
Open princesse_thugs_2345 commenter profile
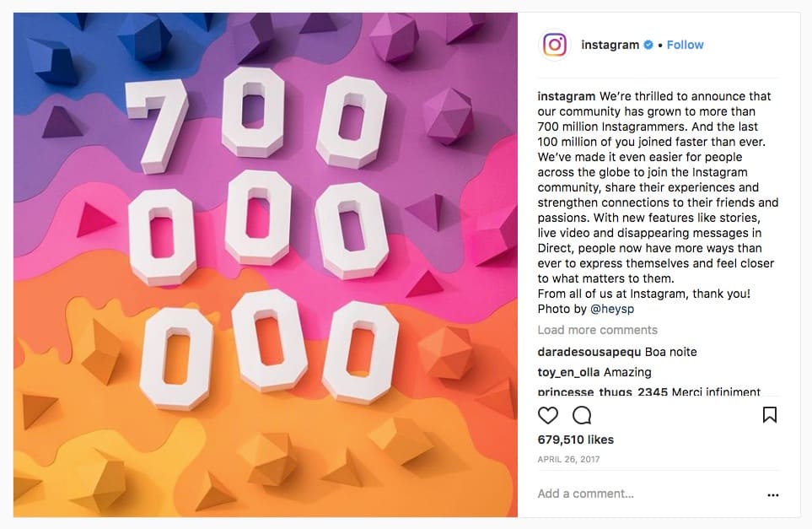(x=603, y=391)
